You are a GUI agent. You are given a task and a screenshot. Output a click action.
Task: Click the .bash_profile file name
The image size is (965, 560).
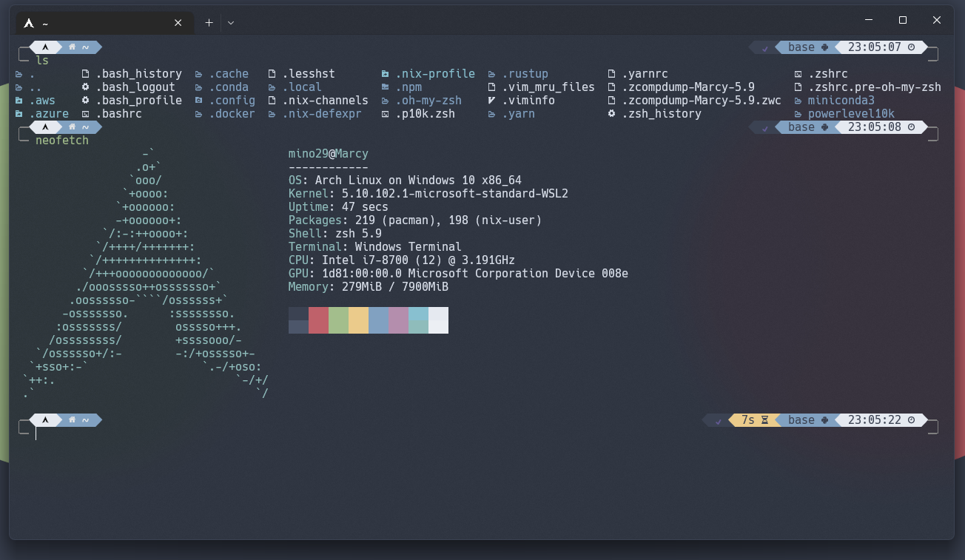(138, 101)
